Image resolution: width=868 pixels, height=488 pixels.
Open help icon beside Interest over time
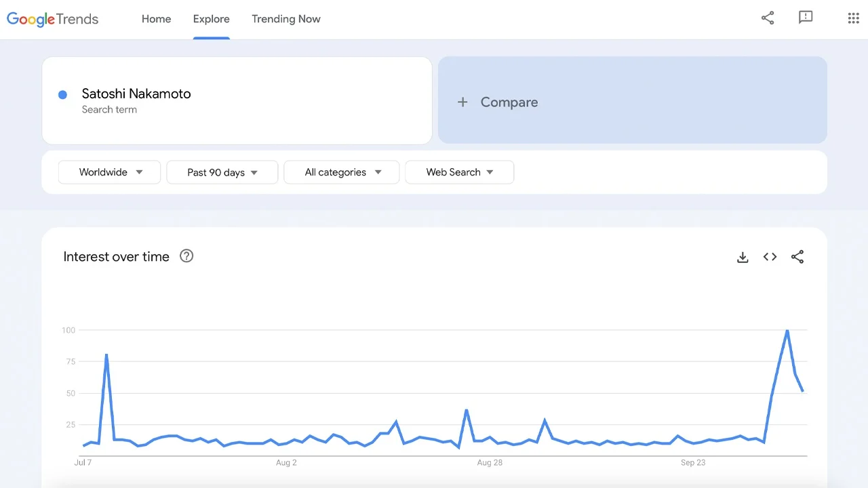[x=186, y=256]
